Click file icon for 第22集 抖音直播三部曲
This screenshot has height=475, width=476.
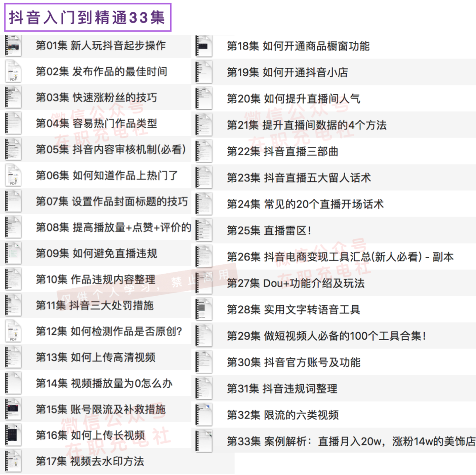click(x=204, y=152)
